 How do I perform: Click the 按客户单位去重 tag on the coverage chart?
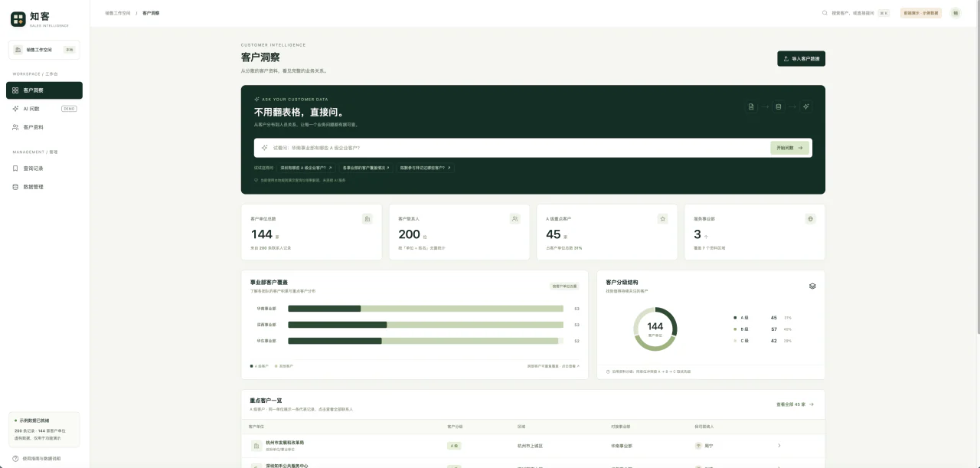coord(564,286)
